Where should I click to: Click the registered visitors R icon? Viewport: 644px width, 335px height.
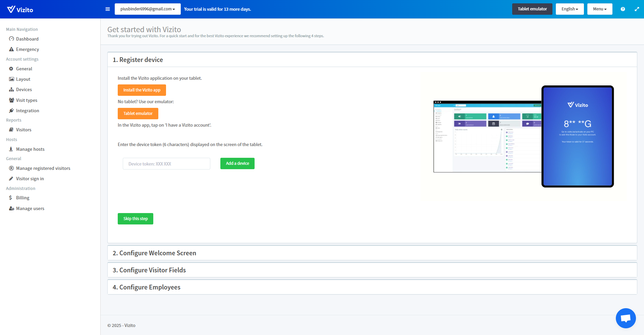pyautogui.click(x=11, y=168)
